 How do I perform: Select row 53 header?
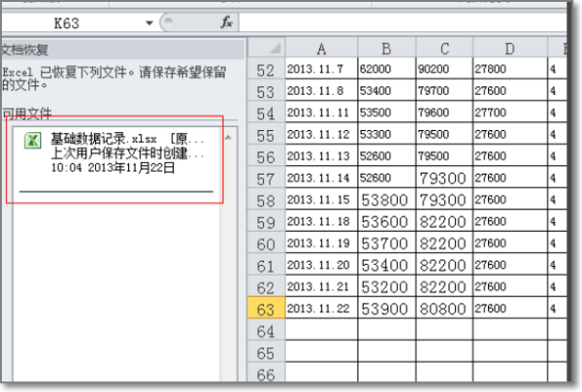click(266, 91)
